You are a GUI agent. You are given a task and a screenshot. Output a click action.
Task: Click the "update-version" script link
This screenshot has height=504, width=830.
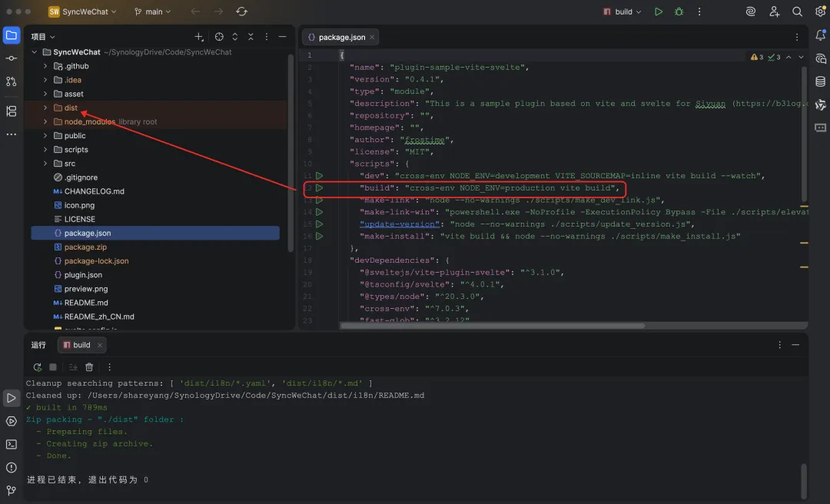pos(400,224)
